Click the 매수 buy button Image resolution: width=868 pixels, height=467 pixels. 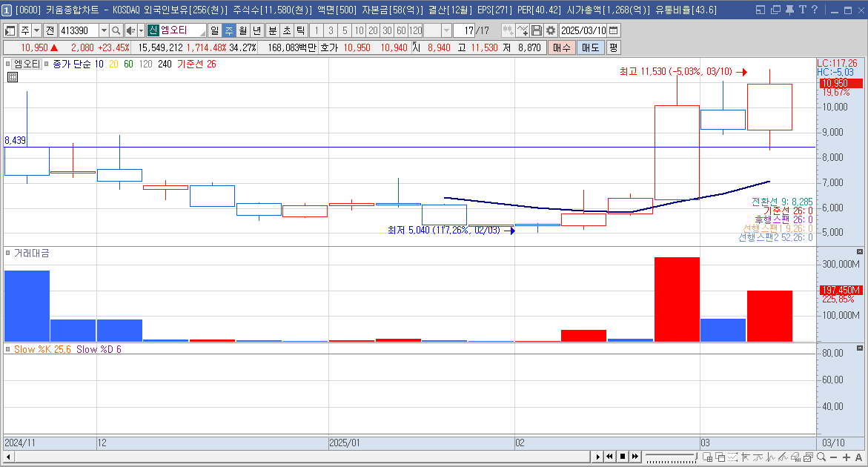point(561,47)
